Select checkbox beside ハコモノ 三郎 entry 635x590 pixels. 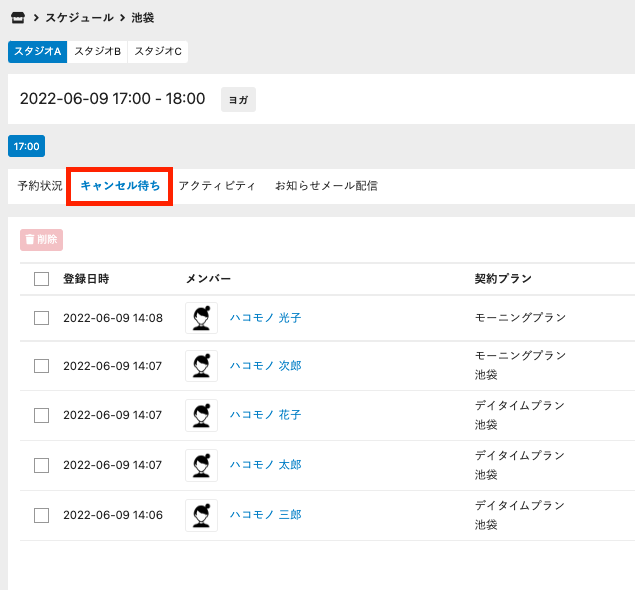[41, 515]
